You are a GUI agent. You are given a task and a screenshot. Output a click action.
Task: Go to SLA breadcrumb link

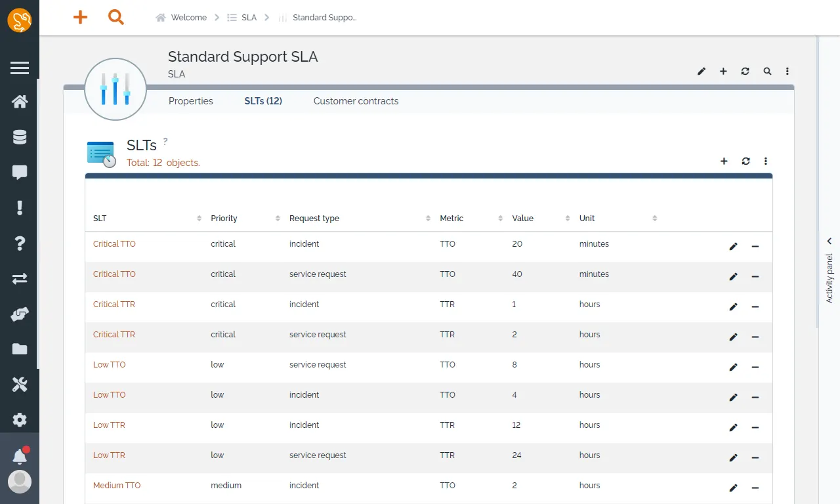click(249, 18)
